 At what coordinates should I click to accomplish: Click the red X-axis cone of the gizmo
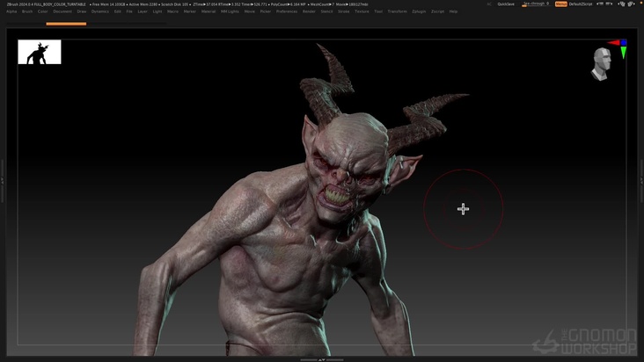[613, 42]
